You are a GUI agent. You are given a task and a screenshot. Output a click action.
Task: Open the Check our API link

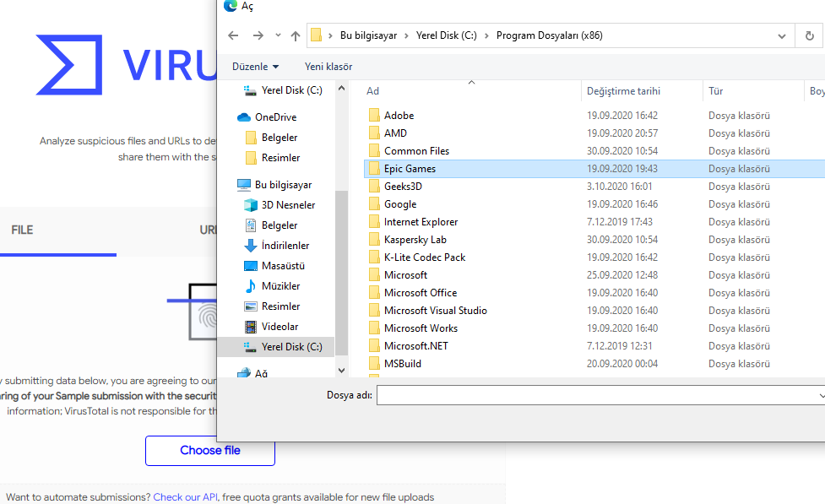tap(185, 497)
